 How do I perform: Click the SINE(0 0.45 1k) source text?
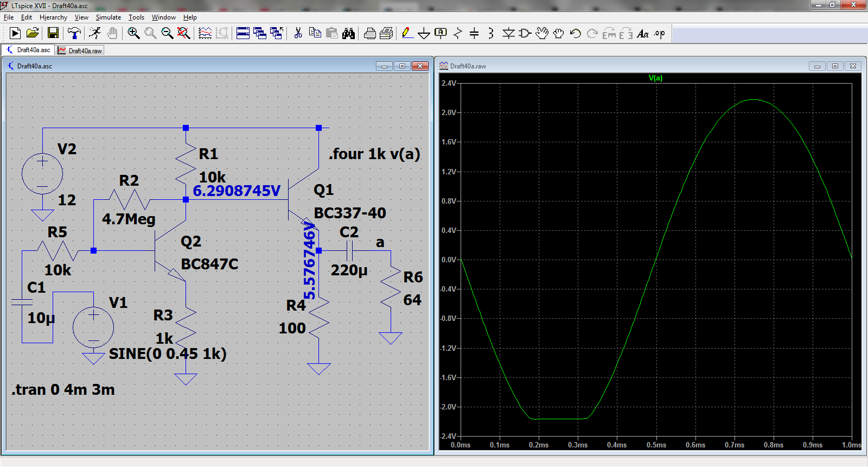(168, 354)
